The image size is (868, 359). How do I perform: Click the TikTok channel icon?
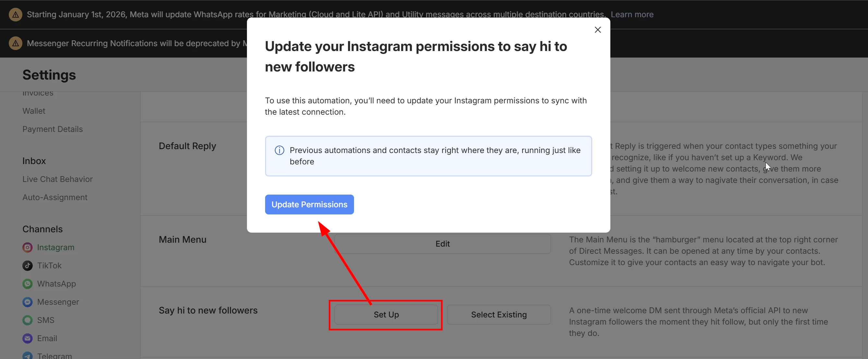[x=27, y=265]
